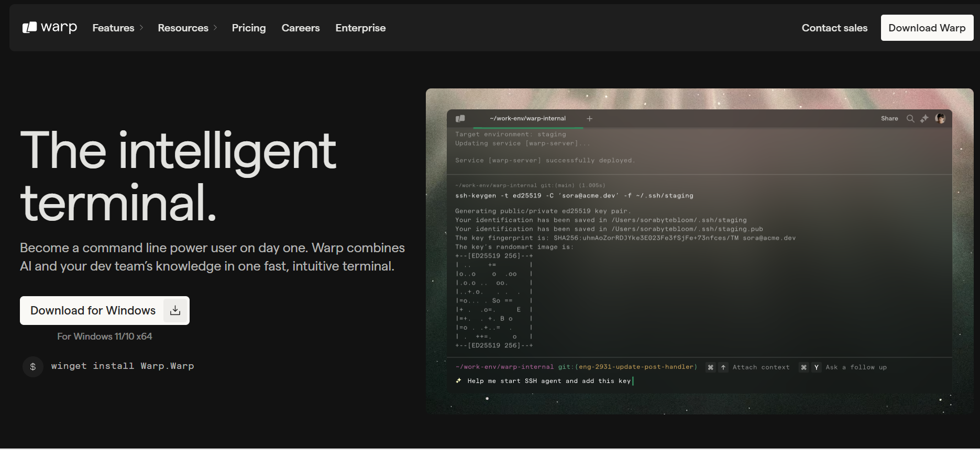This screenshot has height=450, width=980.
Task: Go to Enterprise page
Action: 360,28
